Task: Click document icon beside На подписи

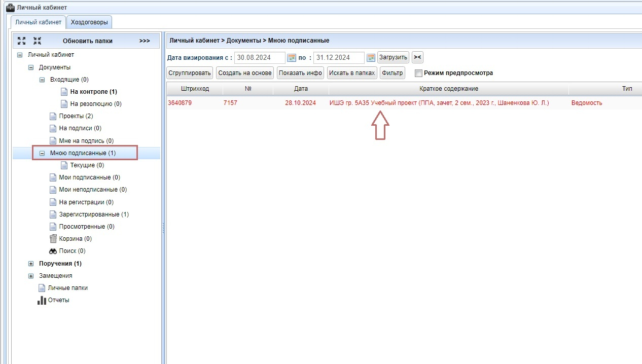Action: click(53, 128)
